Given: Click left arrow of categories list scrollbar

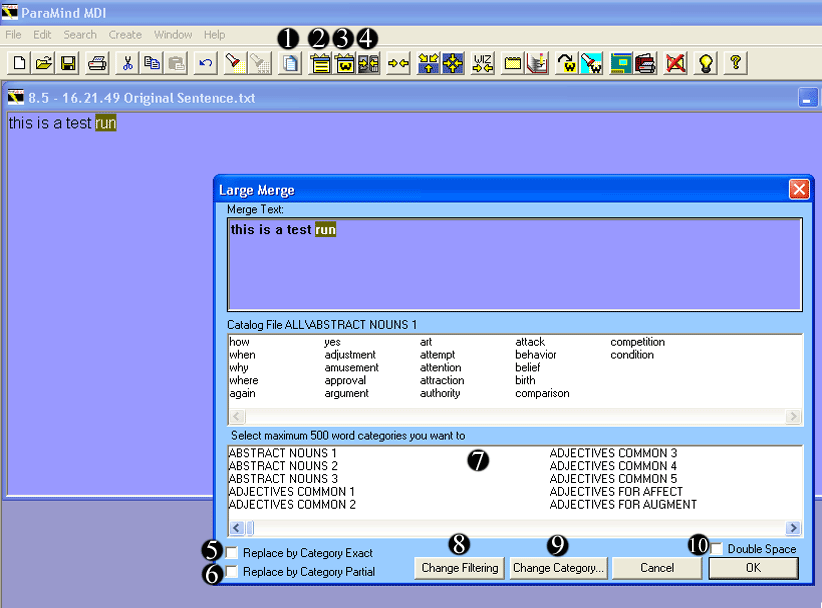Looking at the screenshot, I should point(236,527).
